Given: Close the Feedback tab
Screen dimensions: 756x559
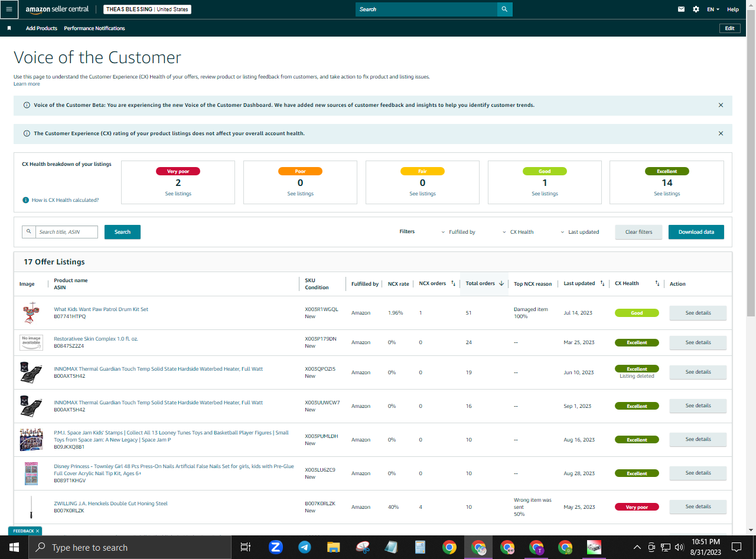Looking at the screenshot, I should [x=37, y=531].
